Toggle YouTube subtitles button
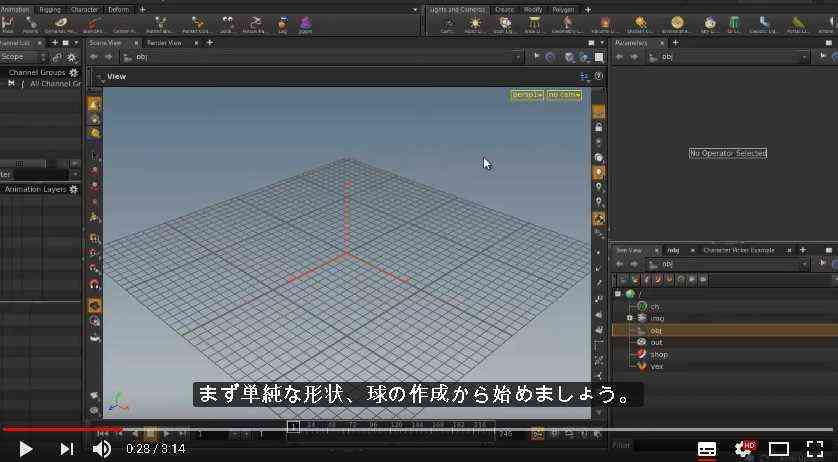The height and width of the screenshot is (462, 838). click(707, 449)
